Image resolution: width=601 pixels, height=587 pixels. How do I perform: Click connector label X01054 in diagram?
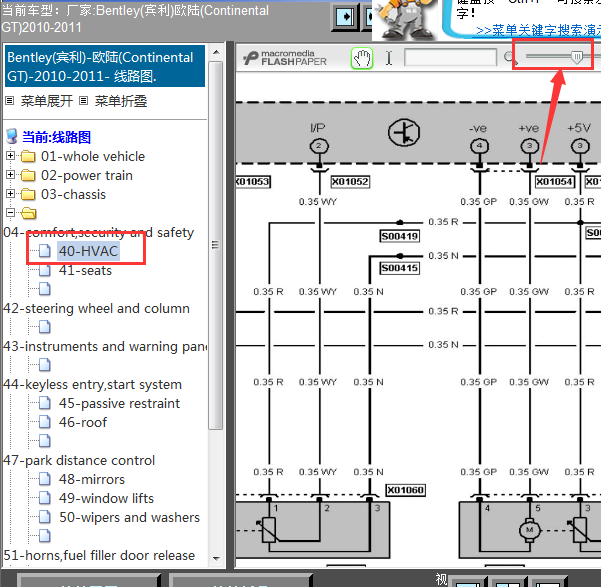(555, 181)
